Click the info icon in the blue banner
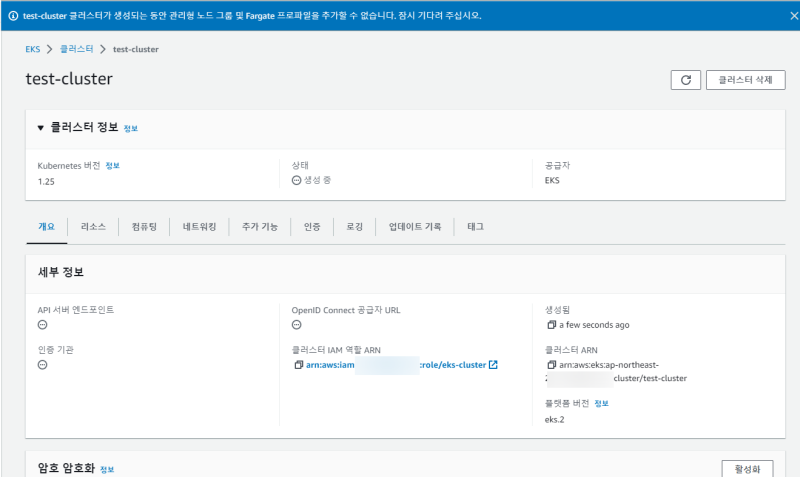 coord(12,16)
